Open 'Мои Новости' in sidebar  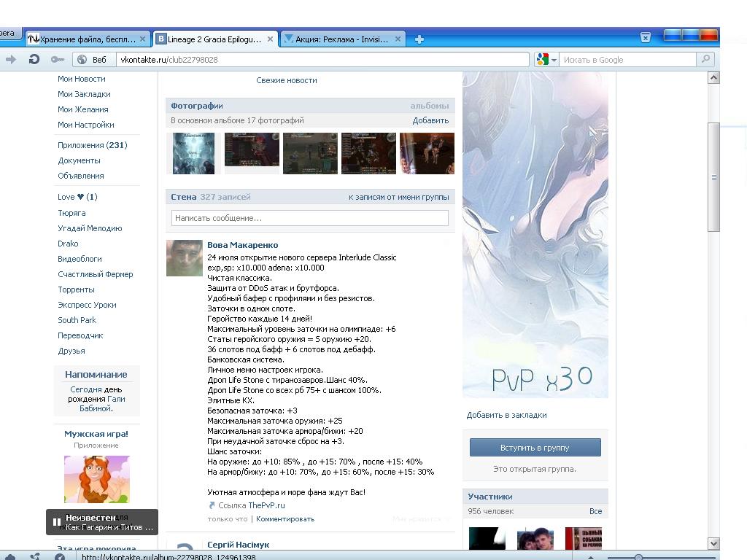pyautogui.click(x=82, y=79)
